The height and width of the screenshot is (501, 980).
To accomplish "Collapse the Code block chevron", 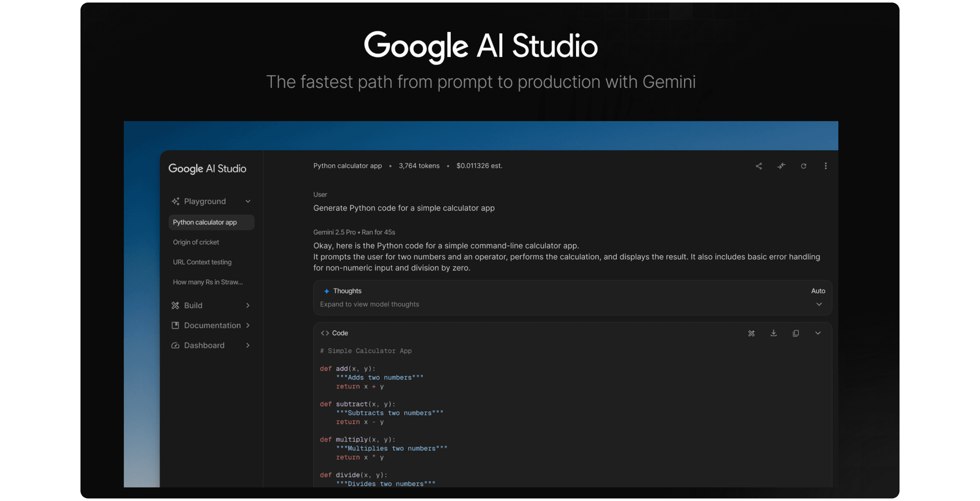I will [818, 333].
